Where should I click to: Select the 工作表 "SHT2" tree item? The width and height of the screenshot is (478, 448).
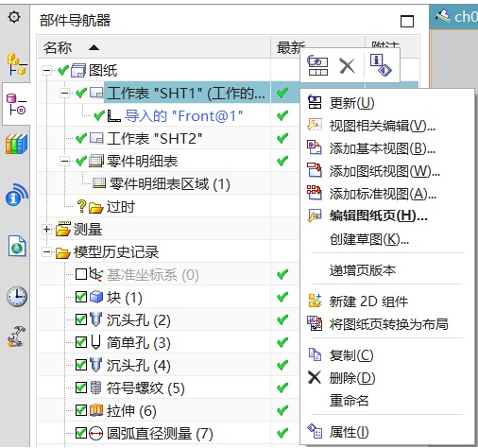click(154, 138)
